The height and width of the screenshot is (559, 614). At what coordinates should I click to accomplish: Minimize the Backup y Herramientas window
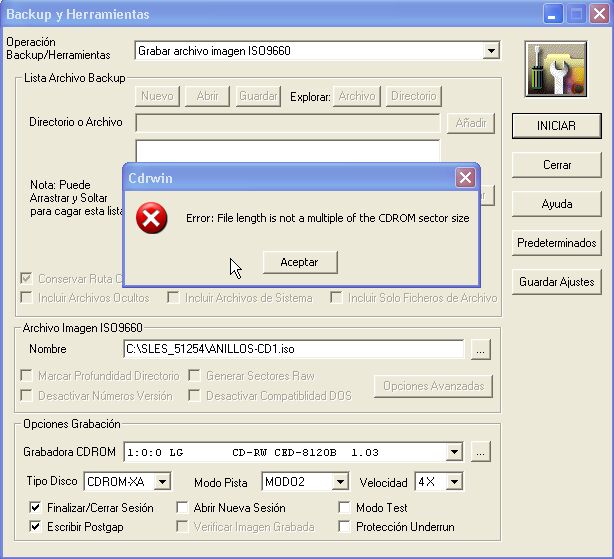(x=553, y=14)
